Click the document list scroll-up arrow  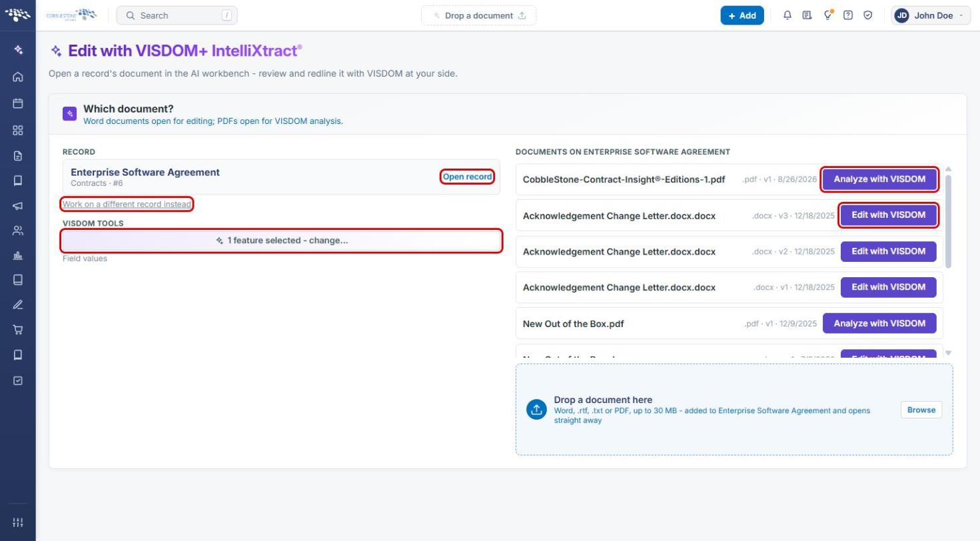948,169
